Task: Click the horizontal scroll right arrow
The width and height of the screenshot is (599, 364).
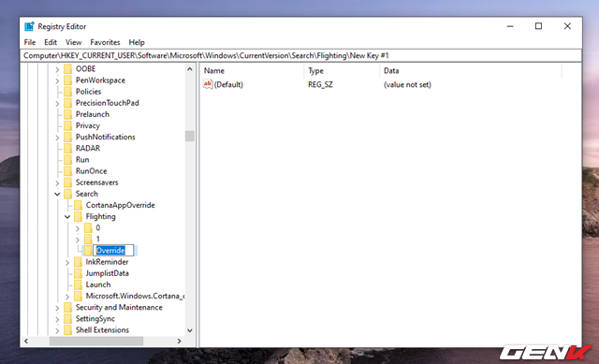Action: coord(179,342)
